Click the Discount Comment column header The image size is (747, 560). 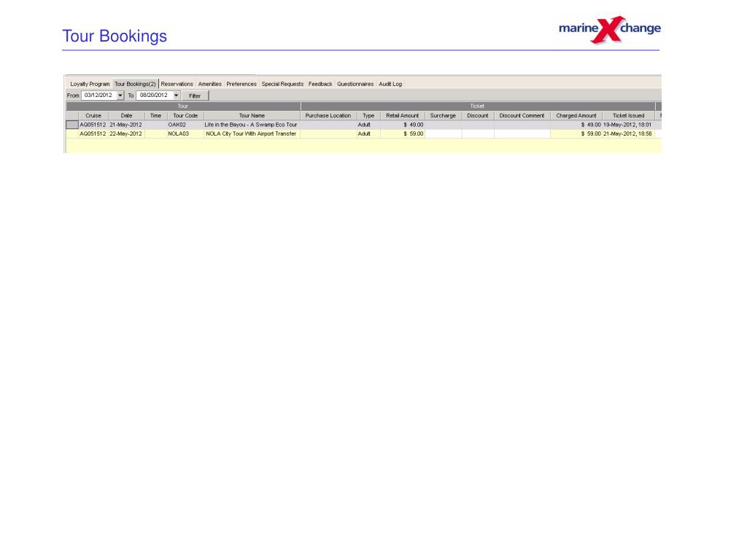[522, 116]
